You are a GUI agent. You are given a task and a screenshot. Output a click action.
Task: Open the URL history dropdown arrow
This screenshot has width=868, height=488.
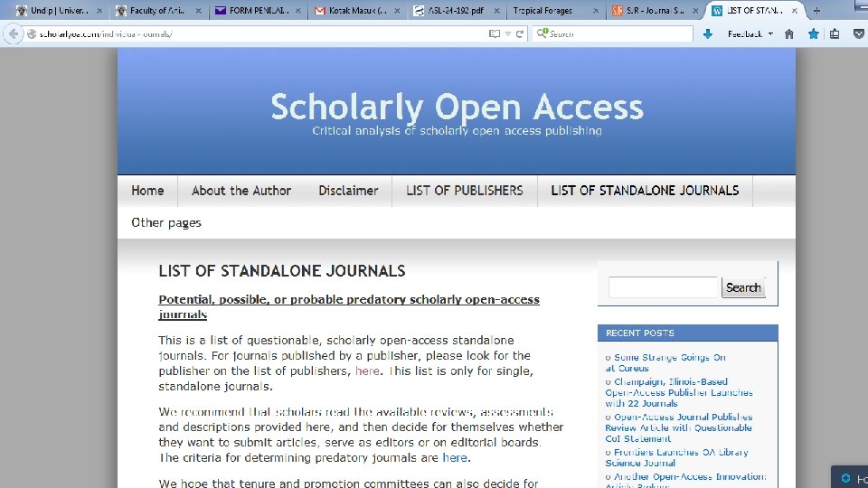tap(507, 34)
